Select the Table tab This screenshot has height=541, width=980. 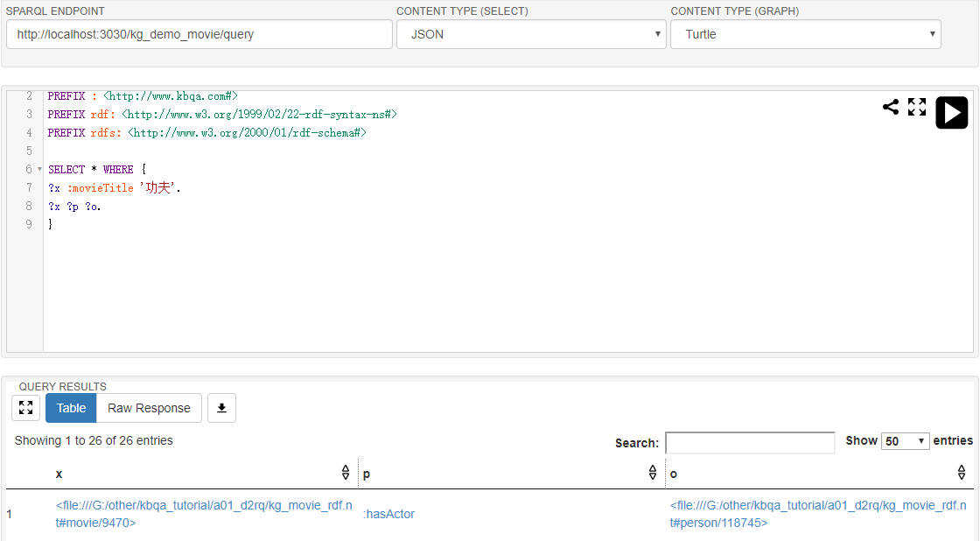[x=70, y=408]
